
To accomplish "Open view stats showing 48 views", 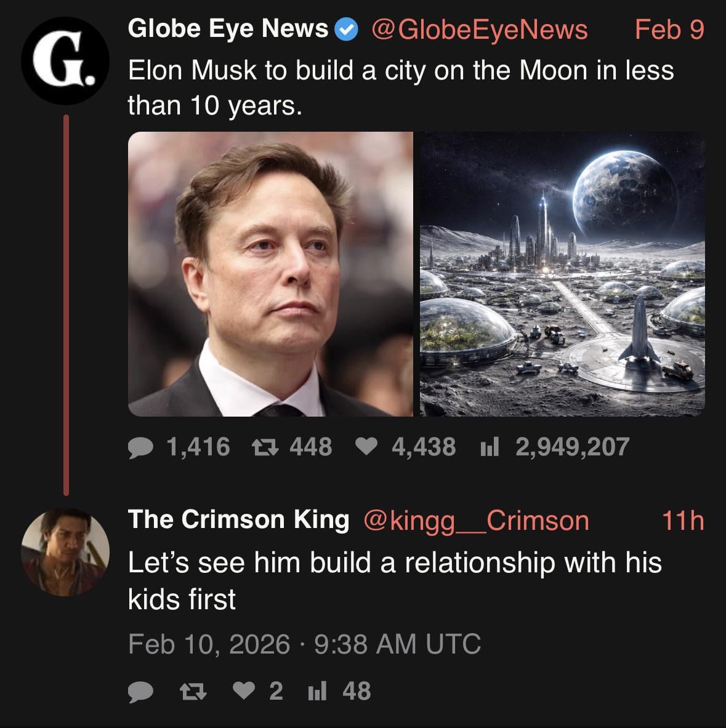I will 317,692.
